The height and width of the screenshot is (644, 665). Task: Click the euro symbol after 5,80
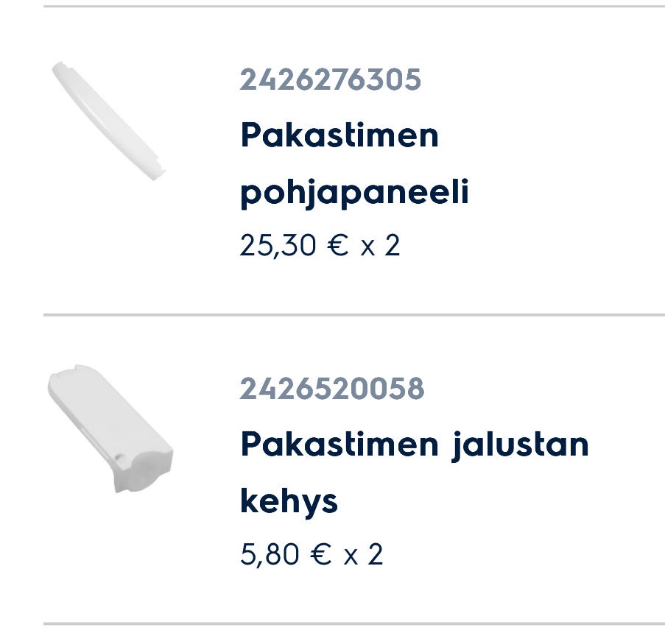click(320, 553)
